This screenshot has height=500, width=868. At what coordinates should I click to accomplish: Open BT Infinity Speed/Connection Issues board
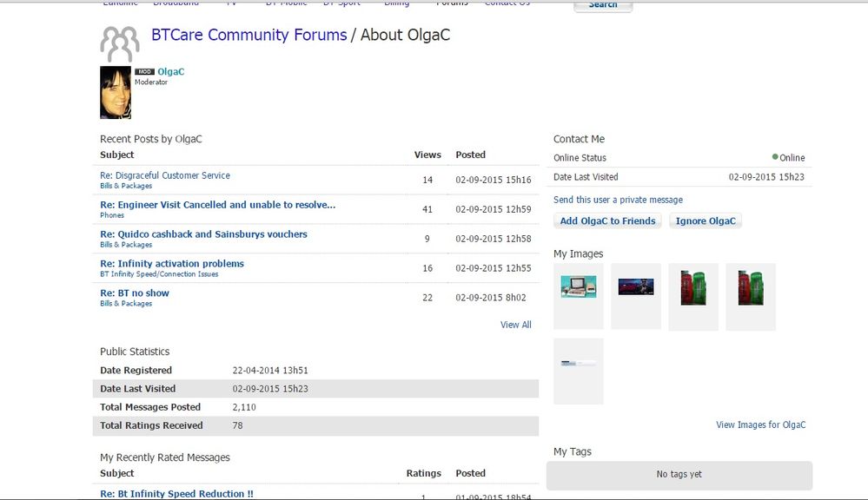click(159, 273)
